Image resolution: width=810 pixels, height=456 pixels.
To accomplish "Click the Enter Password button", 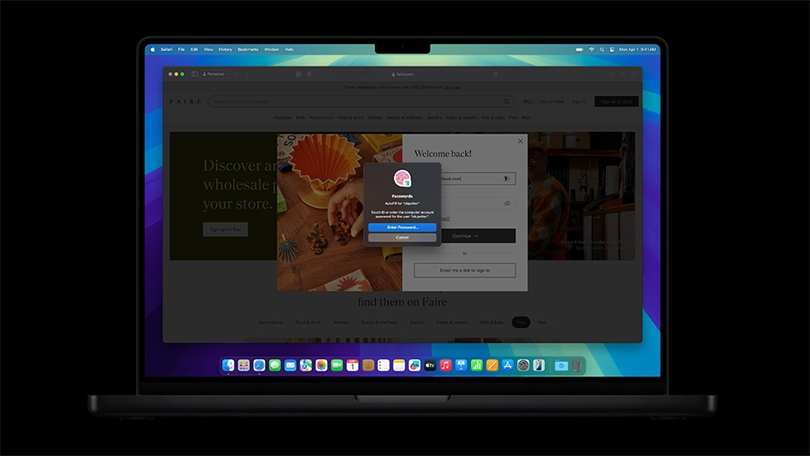I will [x=401, y=227].
